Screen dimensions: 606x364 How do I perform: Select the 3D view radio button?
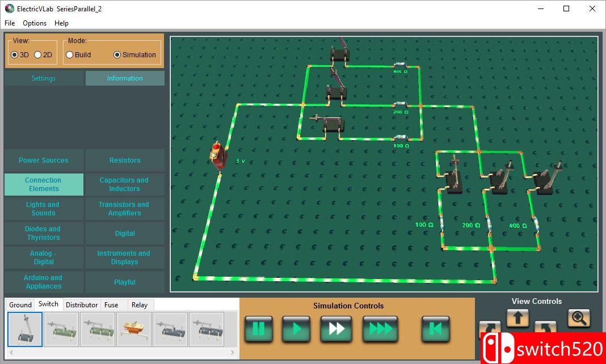15,55
